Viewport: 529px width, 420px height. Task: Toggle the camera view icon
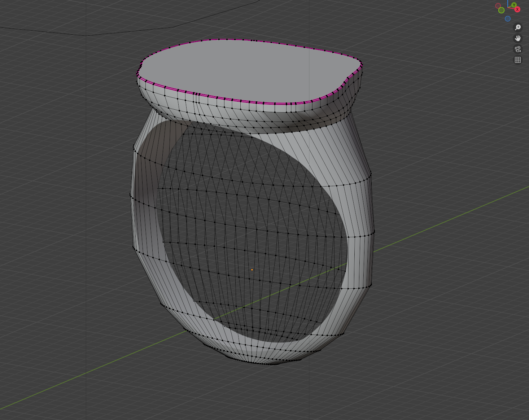click(518, 49)
